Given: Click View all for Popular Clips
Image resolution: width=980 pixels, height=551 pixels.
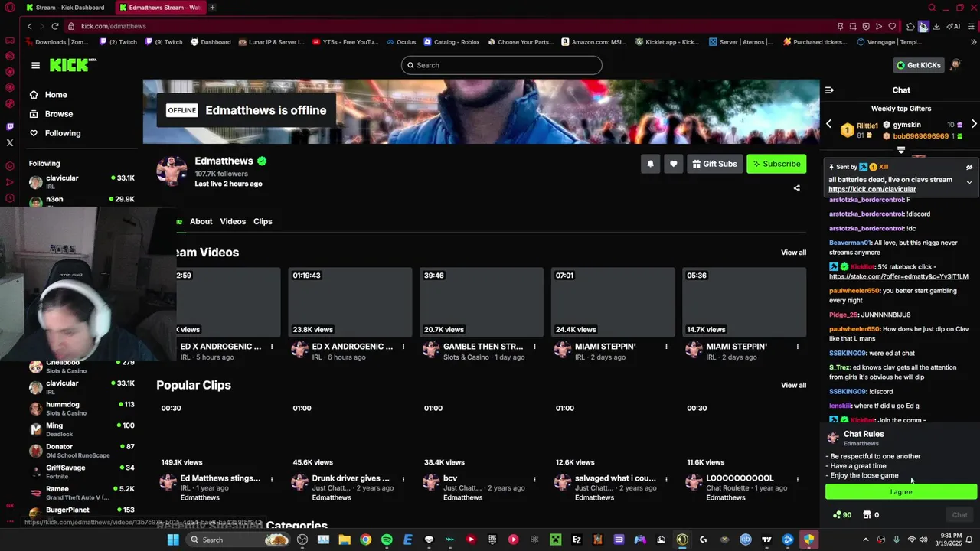Looking at the screenshot, I should 793,385.
